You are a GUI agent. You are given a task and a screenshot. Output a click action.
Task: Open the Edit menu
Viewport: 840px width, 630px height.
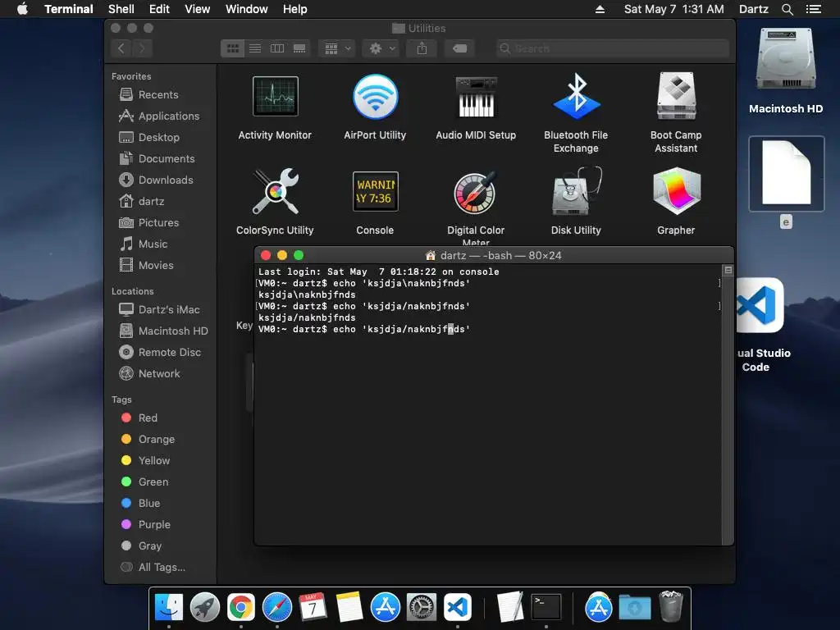point(159,9)
